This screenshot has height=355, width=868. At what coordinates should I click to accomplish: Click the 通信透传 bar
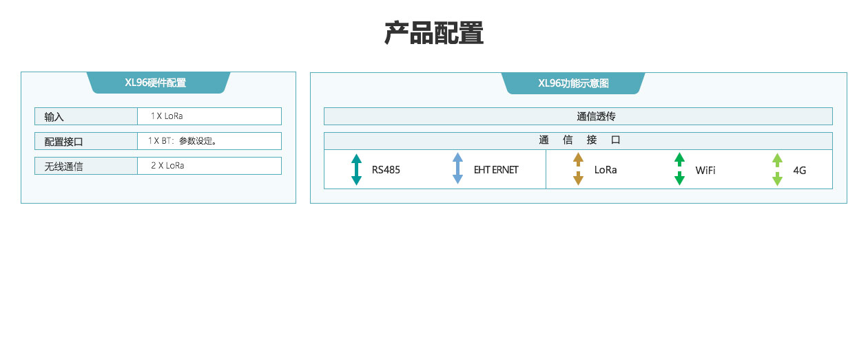click(578, 116)
